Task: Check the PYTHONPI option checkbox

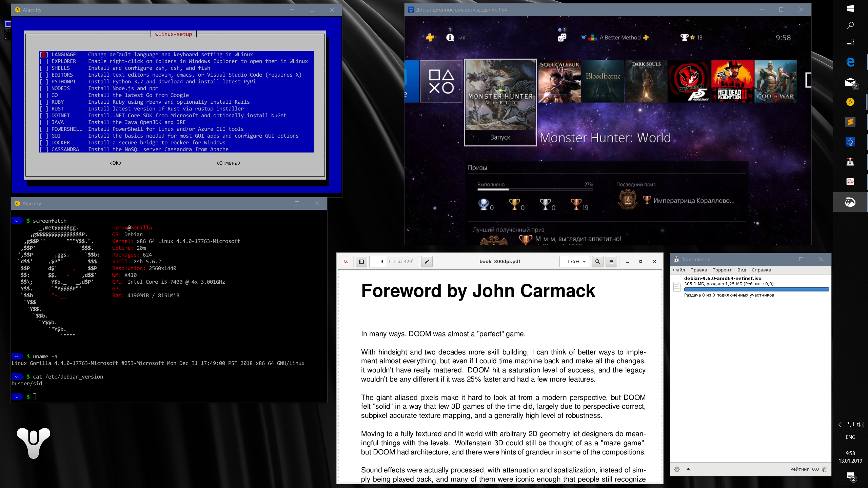Action: click(44, 82)
